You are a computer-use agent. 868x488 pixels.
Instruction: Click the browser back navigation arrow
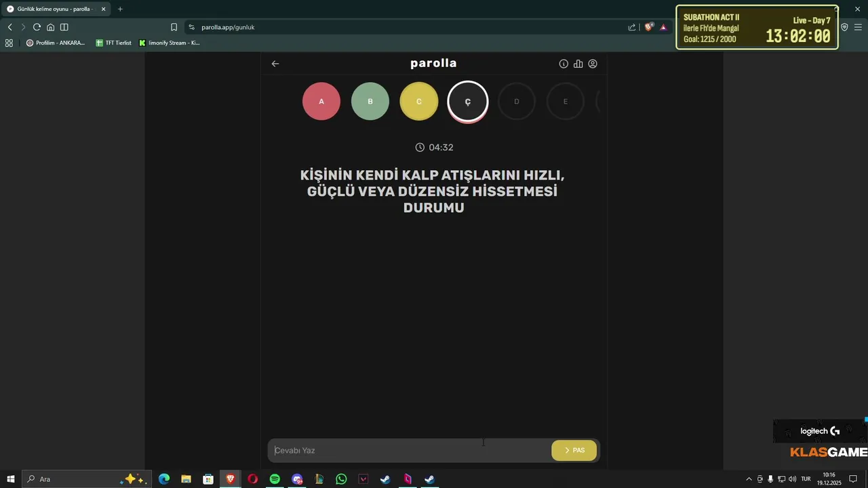(x=9, y=27)
